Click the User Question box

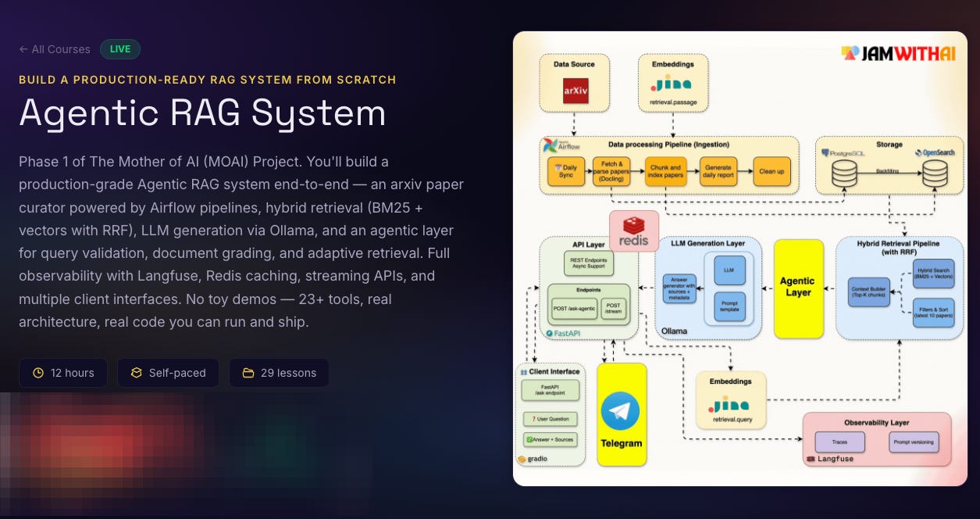pyautogui.click(x=550, y=419)
